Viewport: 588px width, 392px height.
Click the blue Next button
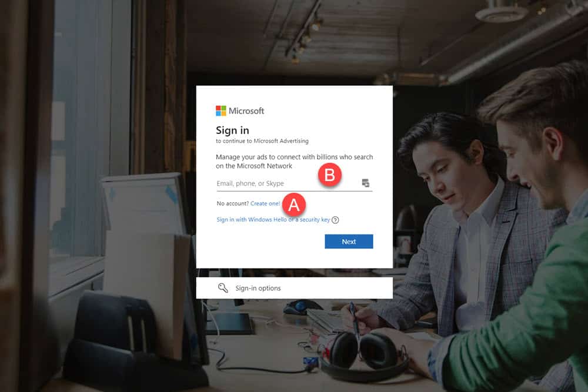(349, 242)
